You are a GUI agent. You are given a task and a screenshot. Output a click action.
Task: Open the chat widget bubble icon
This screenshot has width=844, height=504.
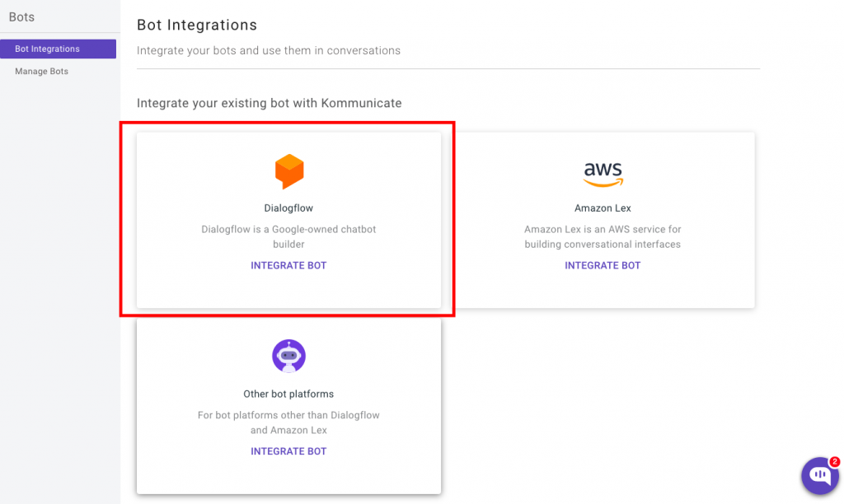pyautogui.click(x=820, y=475)
